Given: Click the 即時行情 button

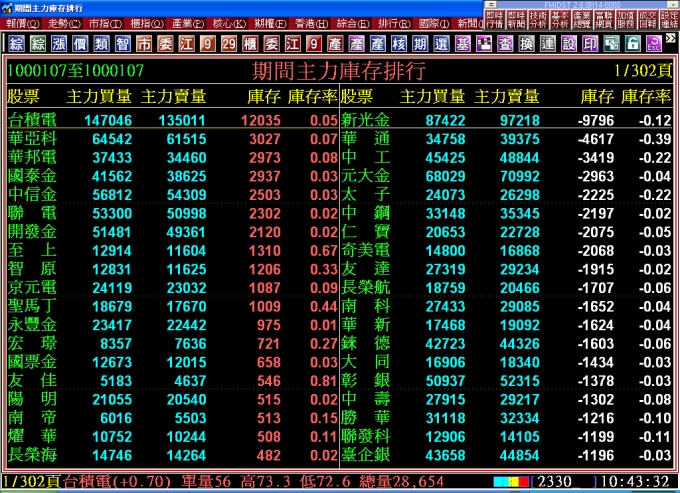Looking at the screenshot, I should coord(494,20).
